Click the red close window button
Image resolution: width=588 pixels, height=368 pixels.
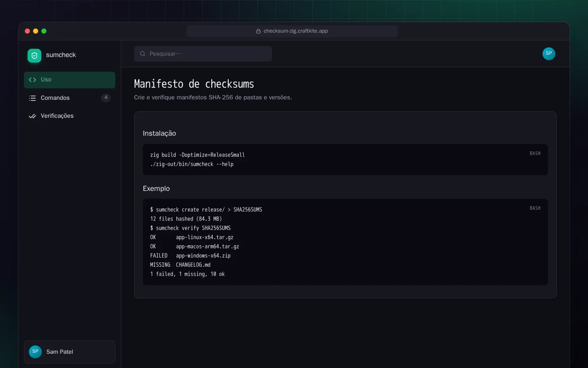(x=27, y=31)
